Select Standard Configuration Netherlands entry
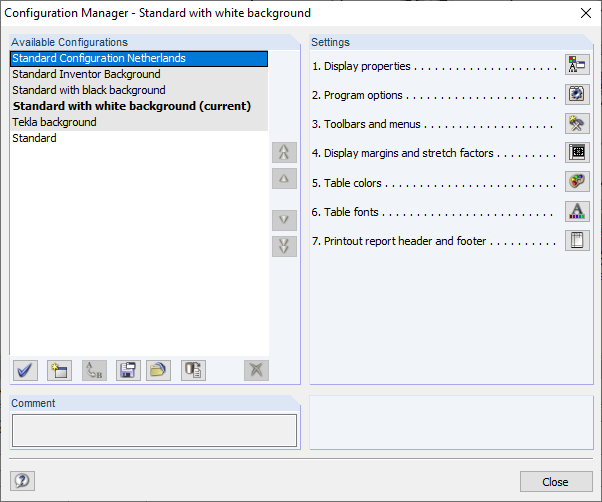 pyautogui.click(x=139, y=58)
